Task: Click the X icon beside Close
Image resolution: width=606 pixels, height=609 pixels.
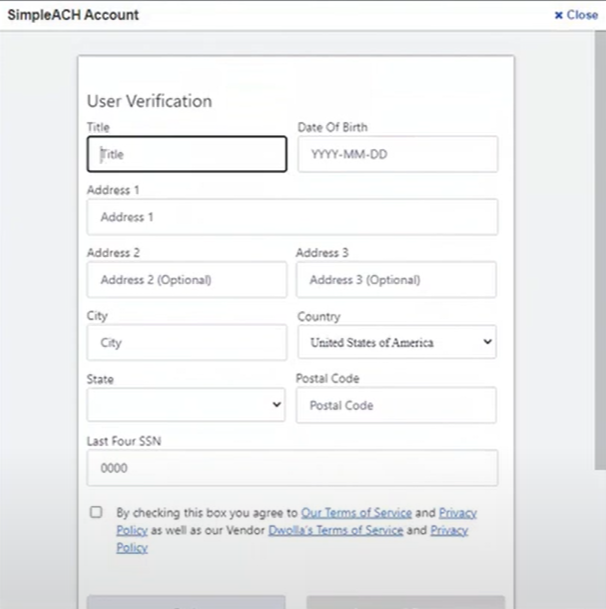Action: point(558,15)
